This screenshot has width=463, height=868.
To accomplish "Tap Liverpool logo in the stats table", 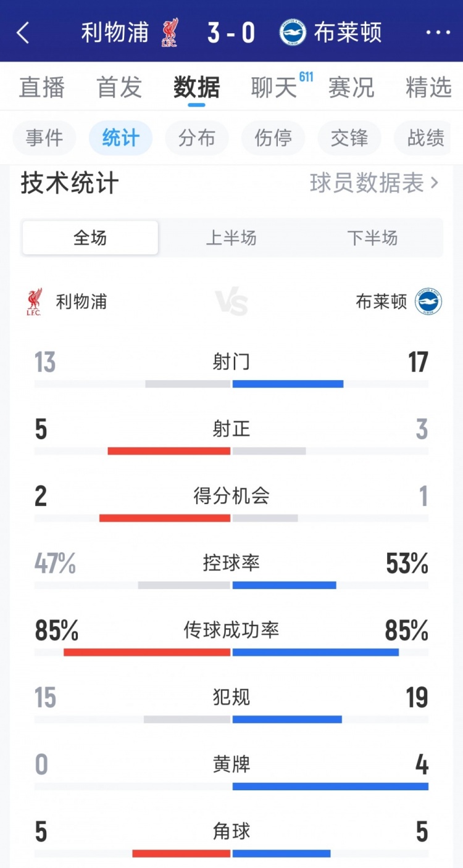I will 35,302.
